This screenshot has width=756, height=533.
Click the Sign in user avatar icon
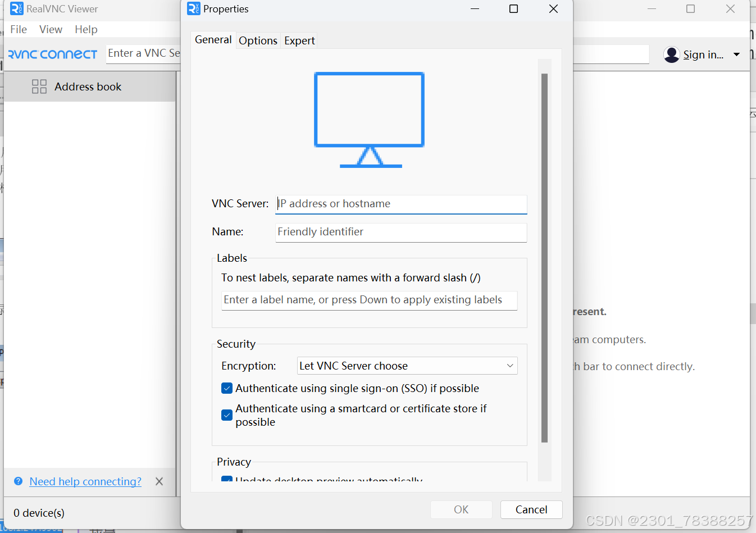(672, 54)
